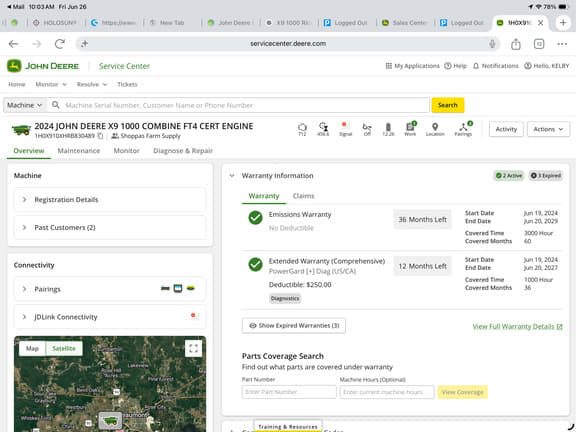Click the Machine Hours input field
Image resolution: width=576 pixels, height=432 pixels.
tap(387, 392)
